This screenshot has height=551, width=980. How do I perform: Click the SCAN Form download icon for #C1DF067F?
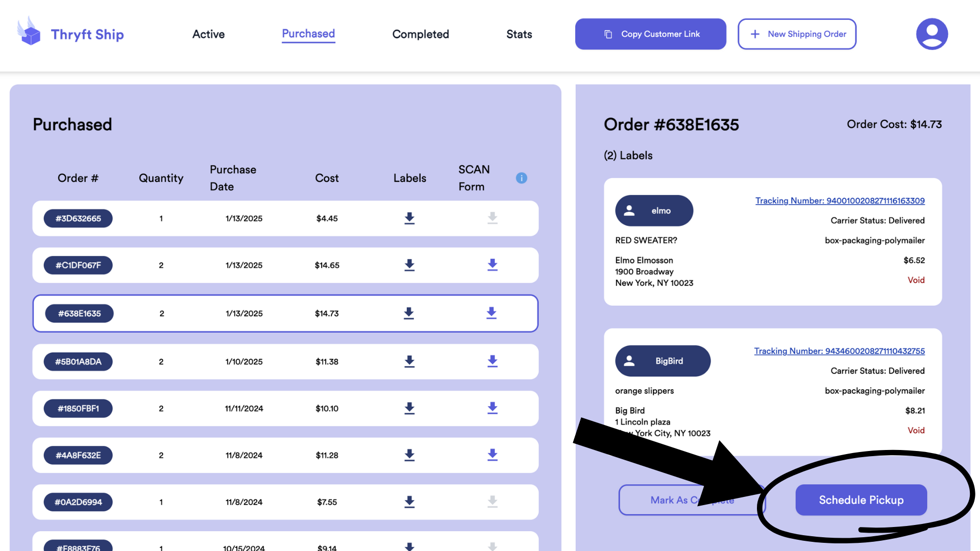pyautogui.click(x=492, y=264)
